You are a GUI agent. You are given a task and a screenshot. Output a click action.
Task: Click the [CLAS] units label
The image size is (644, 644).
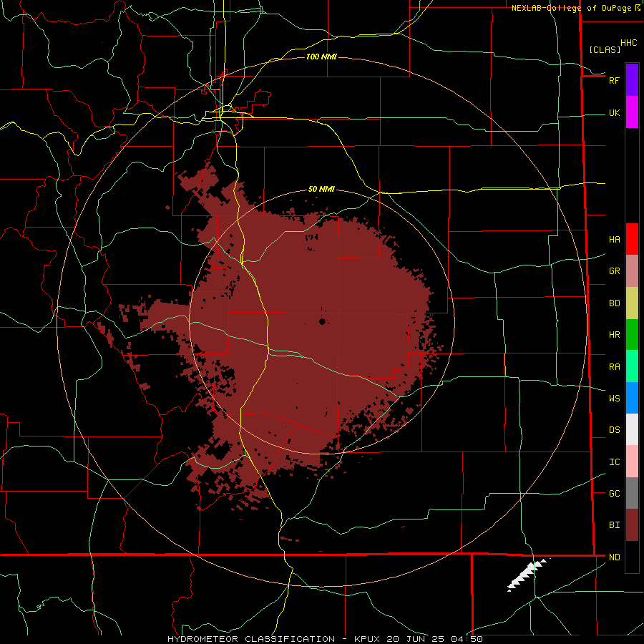[x=605, y=49]
